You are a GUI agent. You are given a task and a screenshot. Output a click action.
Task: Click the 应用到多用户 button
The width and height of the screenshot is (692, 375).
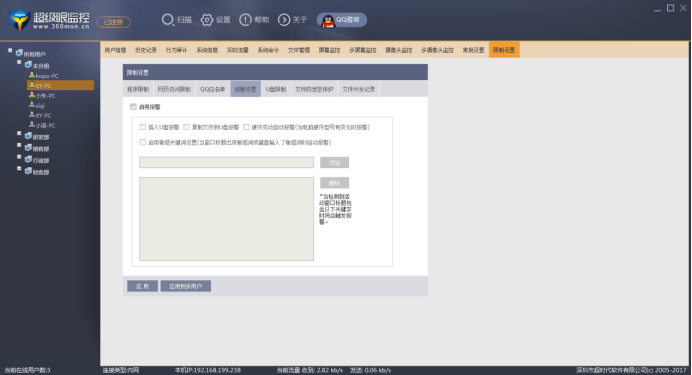coord(186,286)
